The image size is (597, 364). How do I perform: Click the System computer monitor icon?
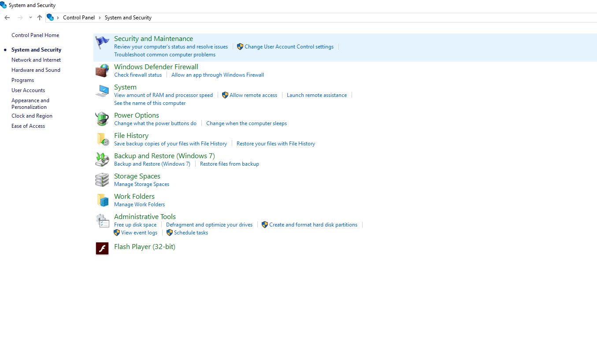point(102,91)
